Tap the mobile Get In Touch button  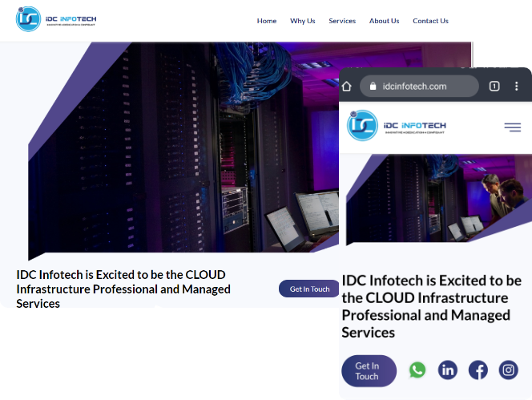point(369,371)
